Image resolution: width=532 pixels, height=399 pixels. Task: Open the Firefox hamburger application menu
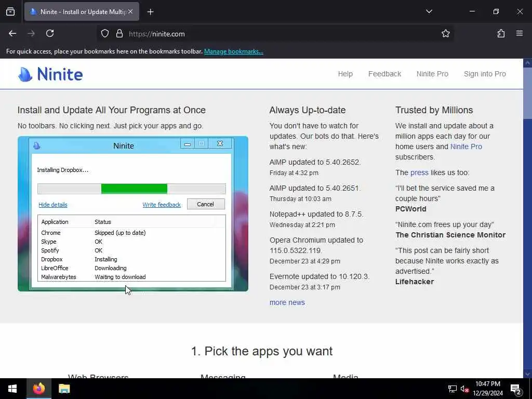tap(520, 34)
